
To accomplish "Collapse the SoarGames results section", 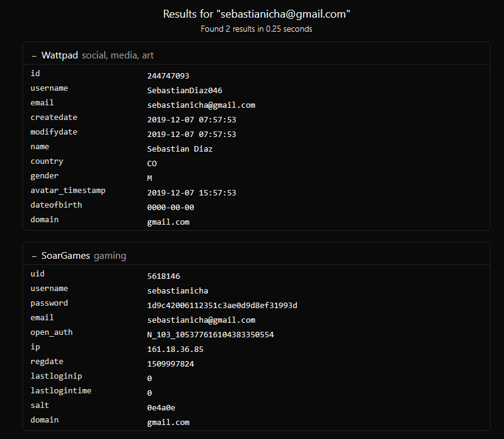I will [34, 256].
